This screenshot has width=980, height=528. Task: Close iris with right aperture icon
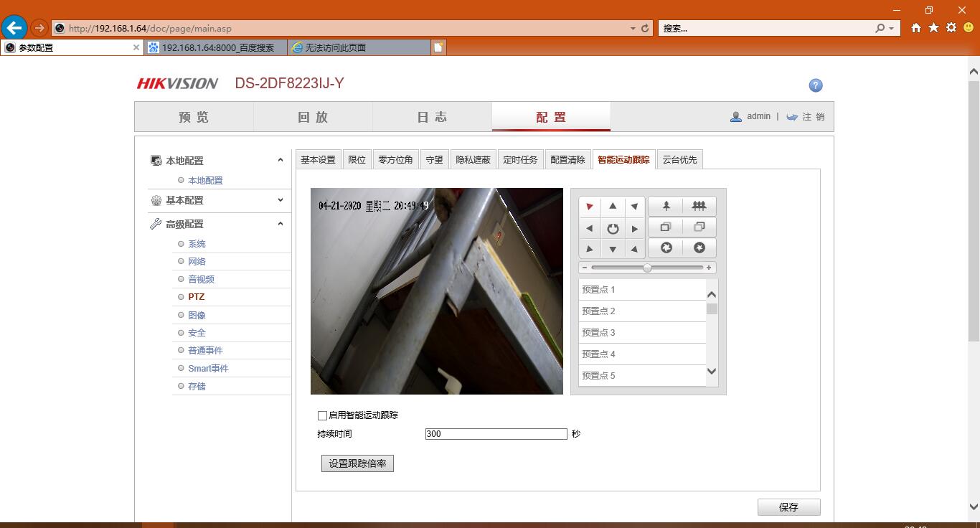pos(699,247)
